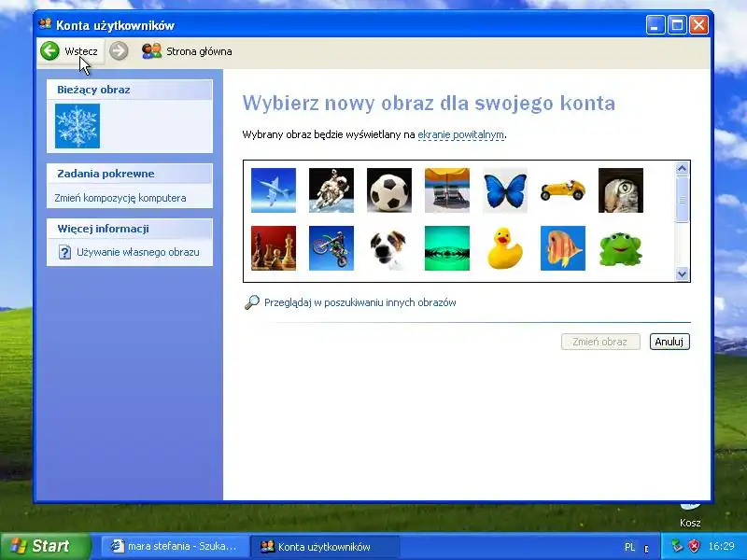Select the green abstract wave picture
The width and height of the screenshot is (747, 560).
pyautogui.click(x=447, y=248)
